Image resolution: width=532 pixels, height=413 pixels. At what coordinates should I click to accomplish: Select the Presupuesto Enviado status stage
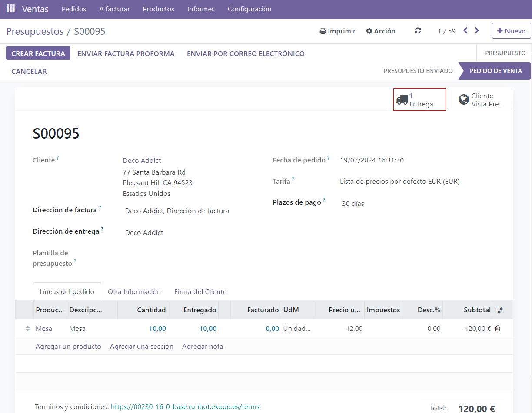click(418, 71)
